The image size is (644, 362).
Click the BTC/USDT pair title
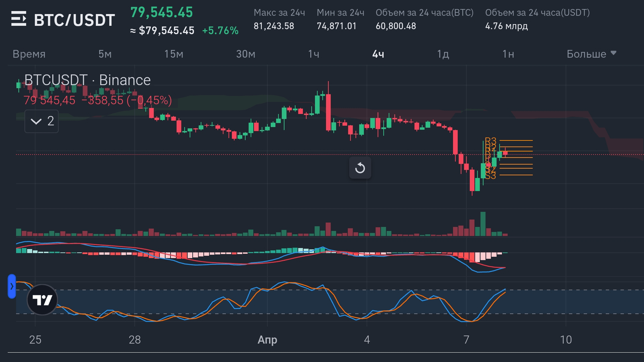[74, 20]
